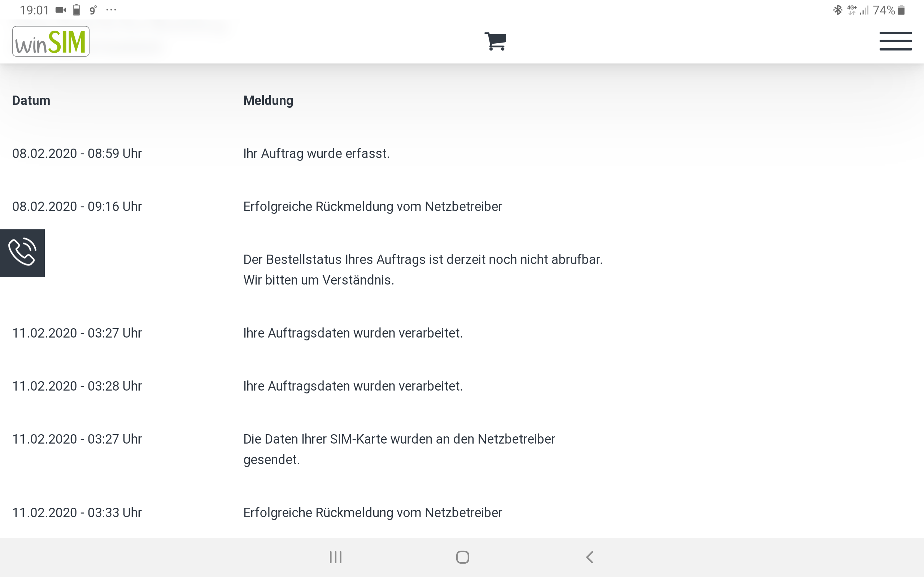Tap the Bluetooth icon in the status bar
The image size is (924, 577).
pyautogui.click(x=838, y=10)
